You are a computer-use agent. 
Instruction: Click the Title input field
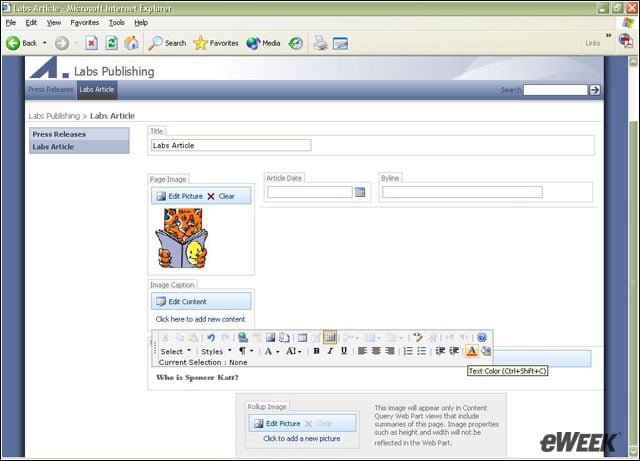[x=231, y=145]
